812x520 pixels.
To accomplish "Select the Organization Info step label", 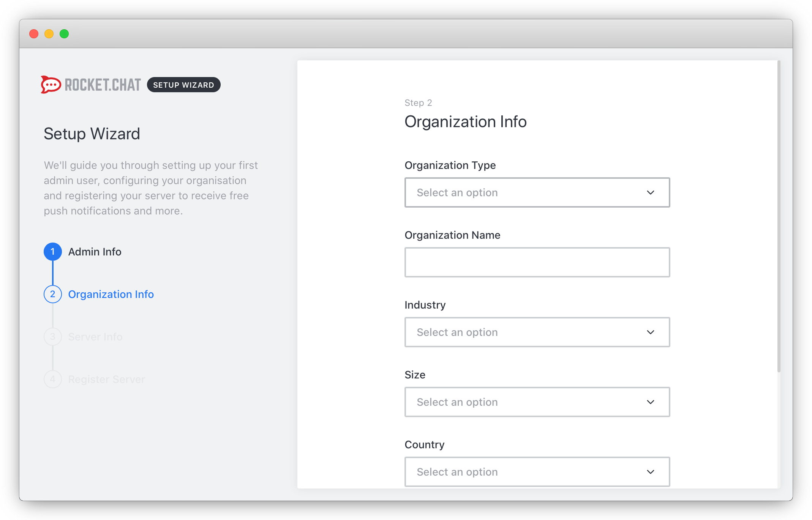I will click(111, 294).
